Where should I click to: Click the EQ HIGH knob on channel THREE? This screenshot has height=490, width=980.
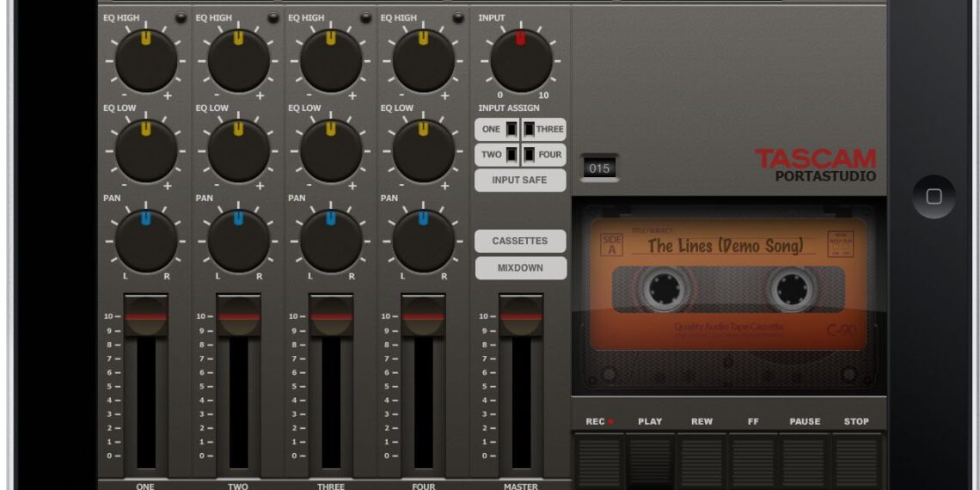(331, 61)
